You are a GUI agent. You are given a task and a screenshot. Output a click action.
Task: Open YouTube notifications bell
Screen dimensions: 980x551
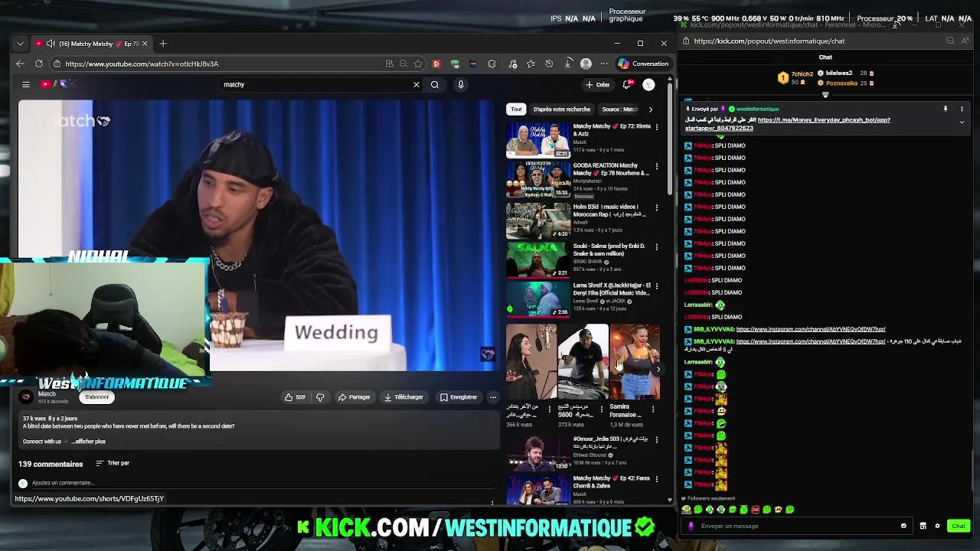(x=627, y=84)
